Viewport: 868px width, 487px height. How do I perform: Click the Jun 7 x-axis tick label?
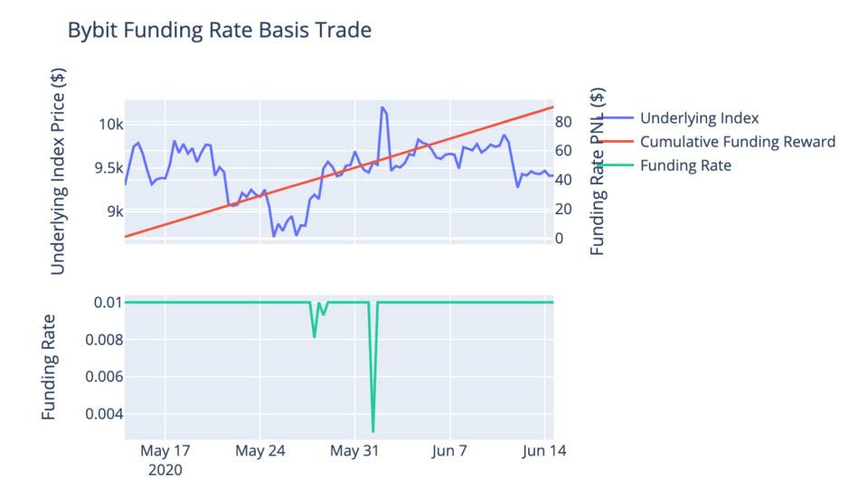pyautogui.click(x=449, y=451)
